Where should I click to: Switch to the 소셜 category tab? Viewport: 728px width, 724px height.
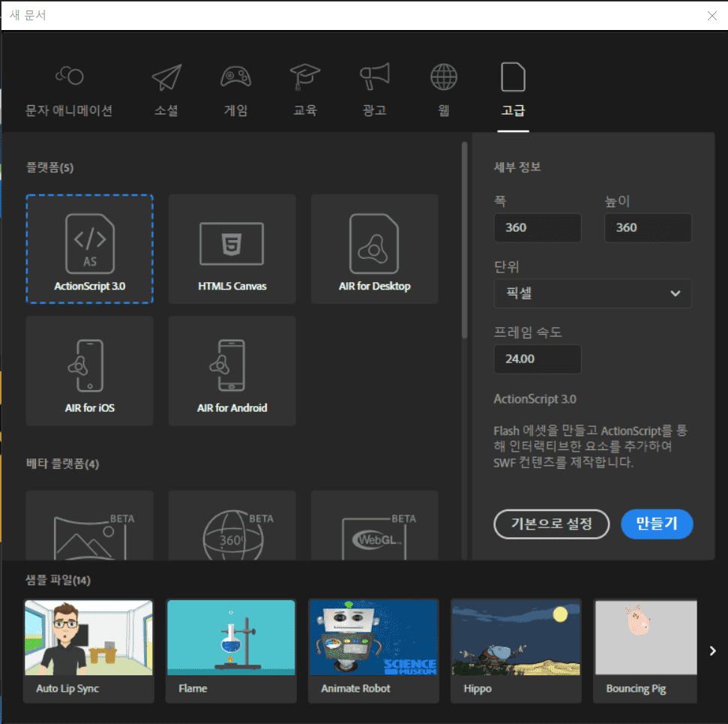tap(166, 91)
